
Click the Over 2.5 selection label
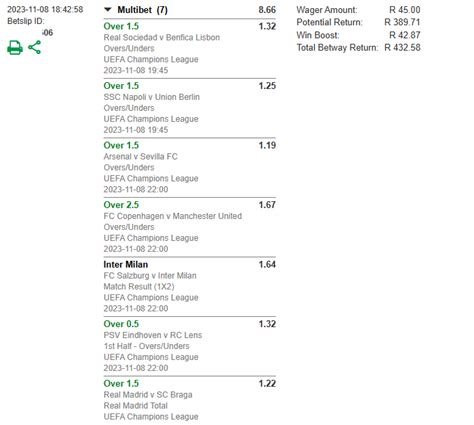pyautogui.click(x=121, y=205)
